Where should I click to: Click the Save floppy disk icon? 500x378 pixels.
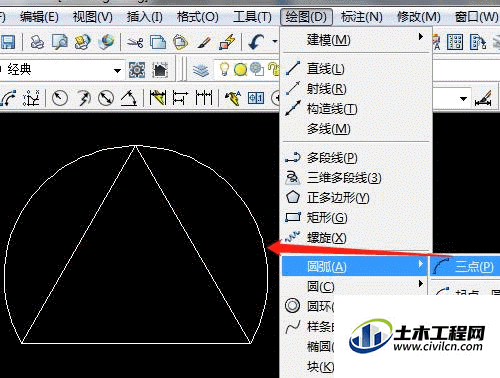[x=7, y=42]
